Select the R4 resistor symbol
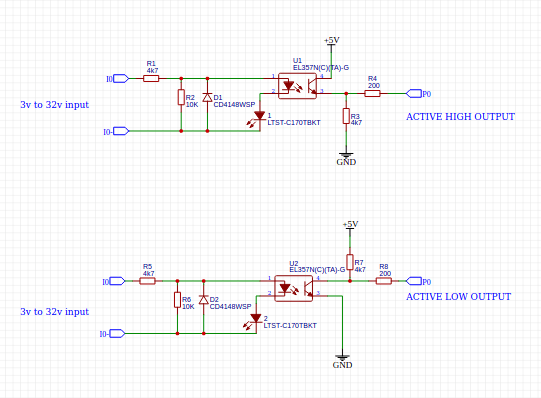This screenshot has height=398, width=541. point(373,93)
